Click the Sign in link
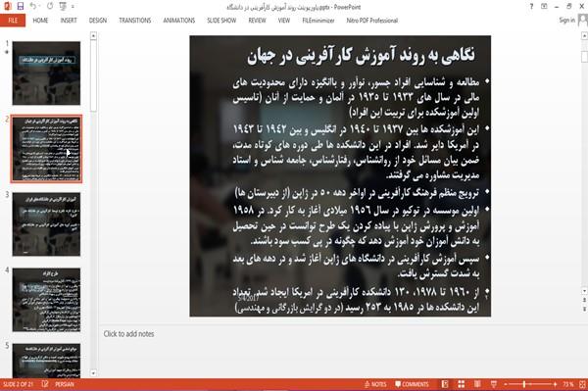 coord(566,20)
